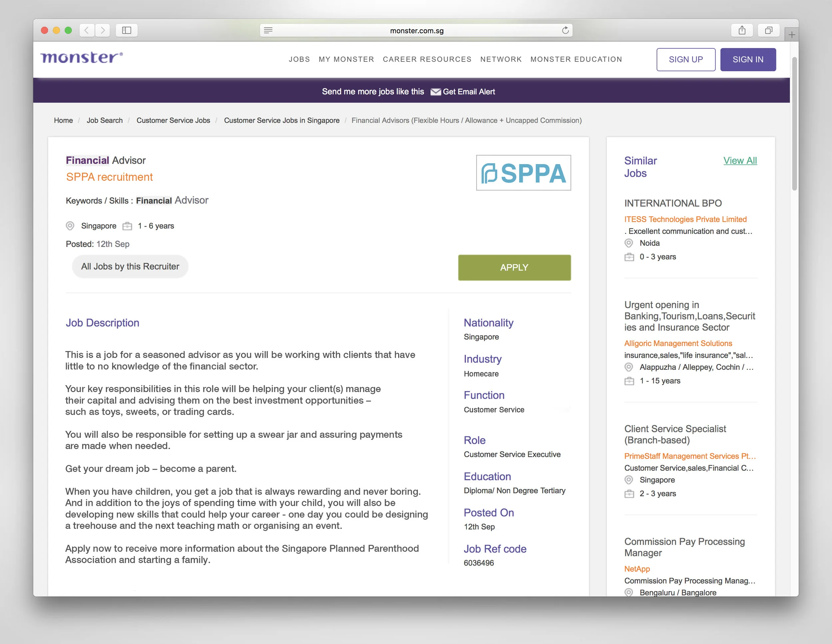
Task: Open MONSTER EDUCATION menu item
Action: click(x=576, y=60)
